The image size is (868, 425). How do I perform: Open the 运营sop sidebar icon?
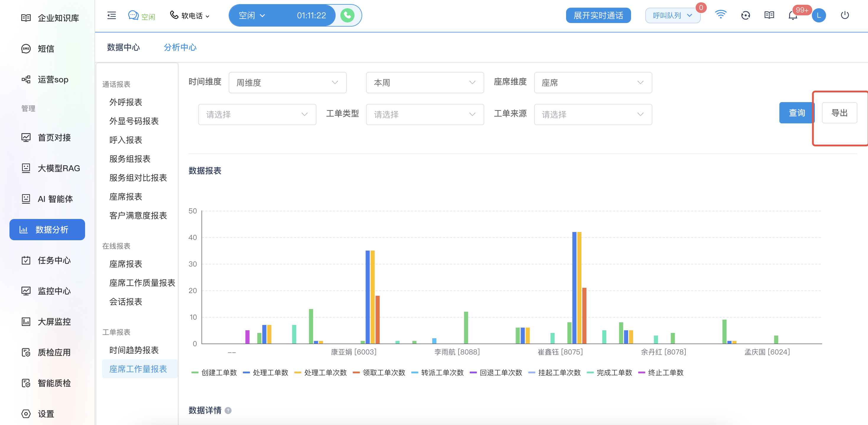click(x=26, y=79)
